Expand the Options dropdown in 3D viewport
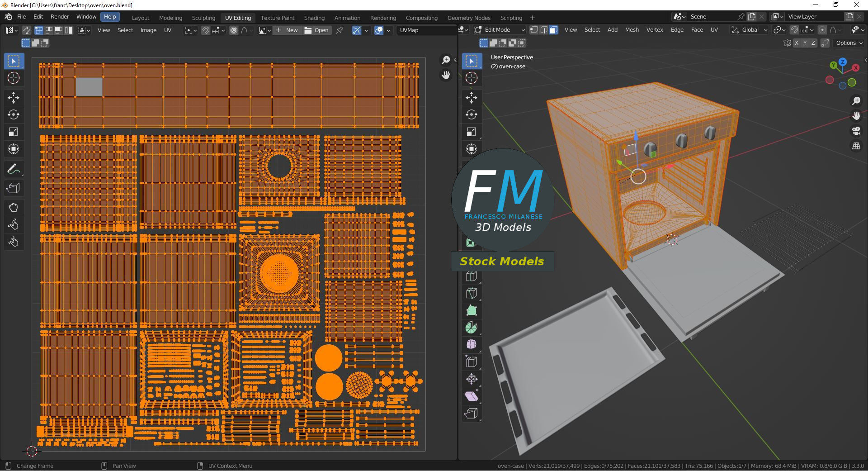868x471 pixels. (x=849, y=43)
